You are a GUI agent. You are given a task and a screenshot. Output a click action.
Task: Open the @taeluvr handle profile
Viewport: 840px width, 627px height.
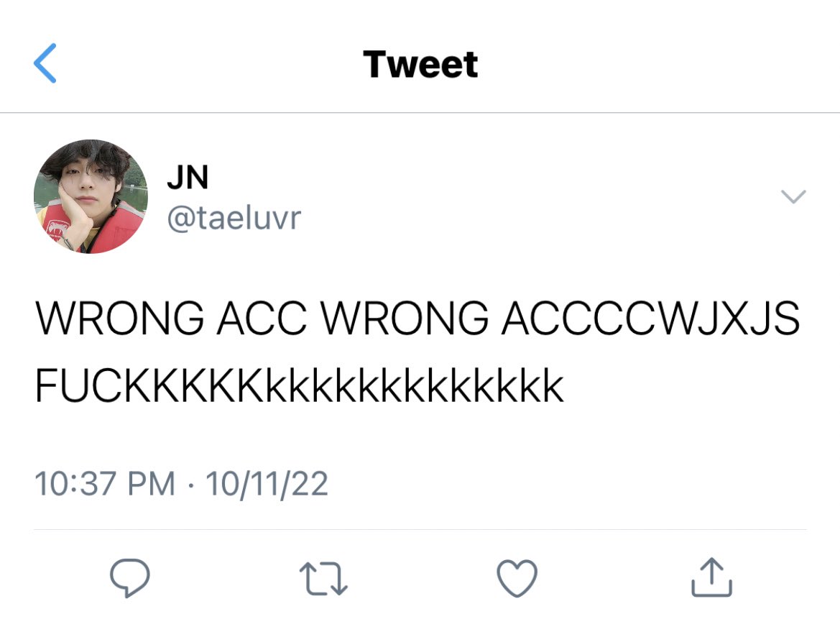234,219
